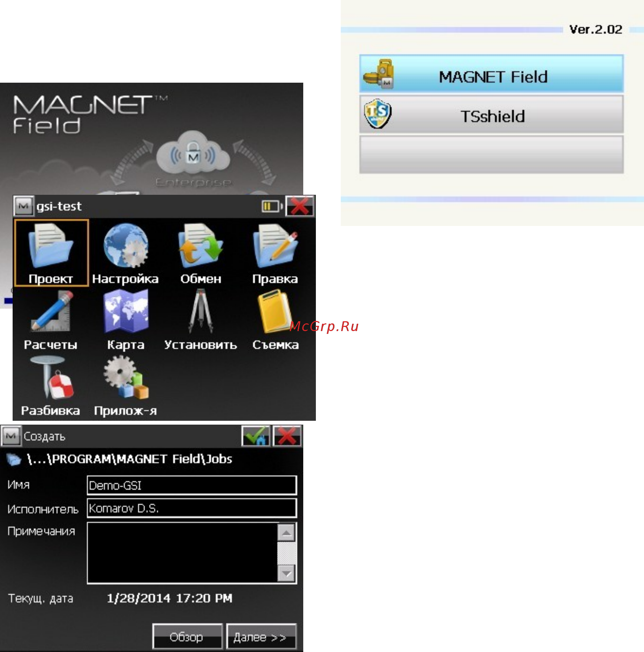Click the Enterprise cloud lock icon on splash
The height and width of the screenshot is (652, 644).
point(193,153)
